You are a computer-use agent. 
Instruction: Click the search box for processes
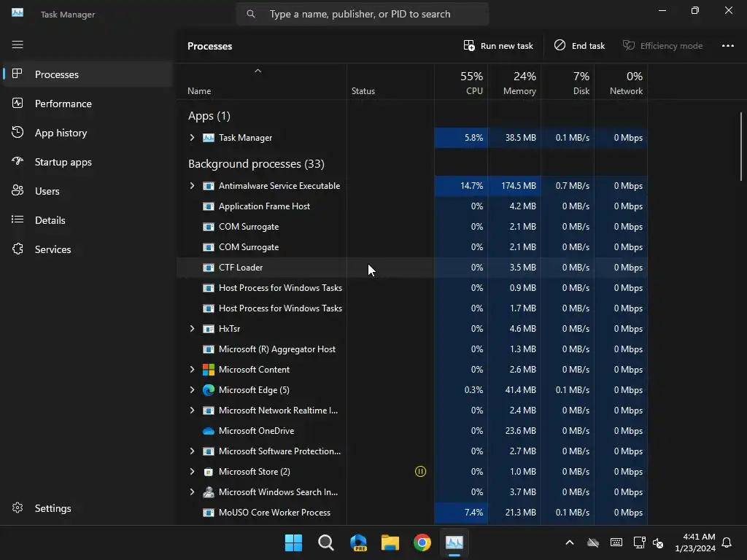(362, 15)
